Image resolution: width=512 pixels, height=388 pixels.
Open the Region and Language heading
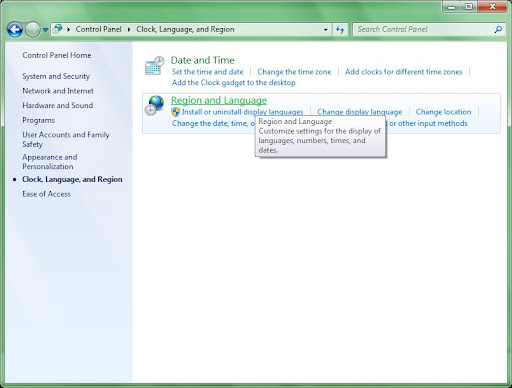(x=219, y=100)
